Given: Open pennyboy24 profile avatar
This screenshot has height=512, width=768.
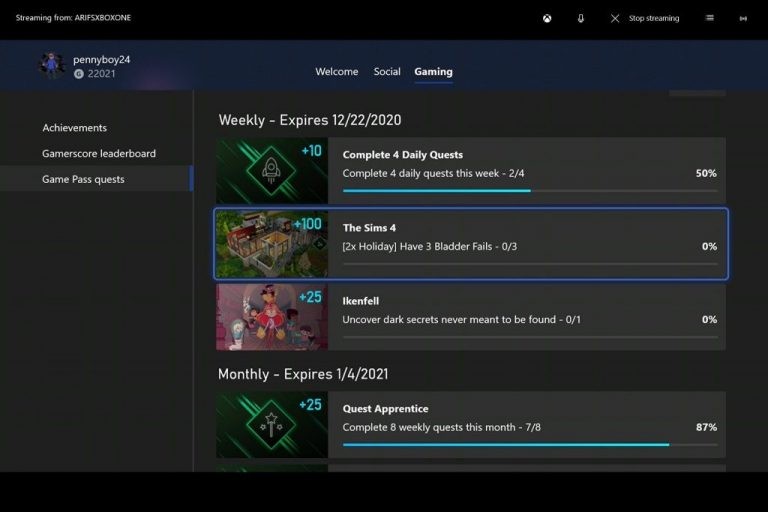Looking at the screenshot, I should pos(51,65).
